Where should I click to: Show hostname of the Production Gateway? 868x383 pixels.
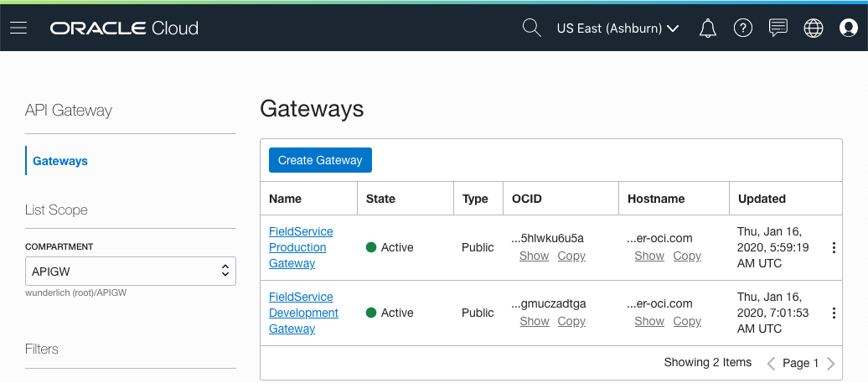click(x=649, y=256)
